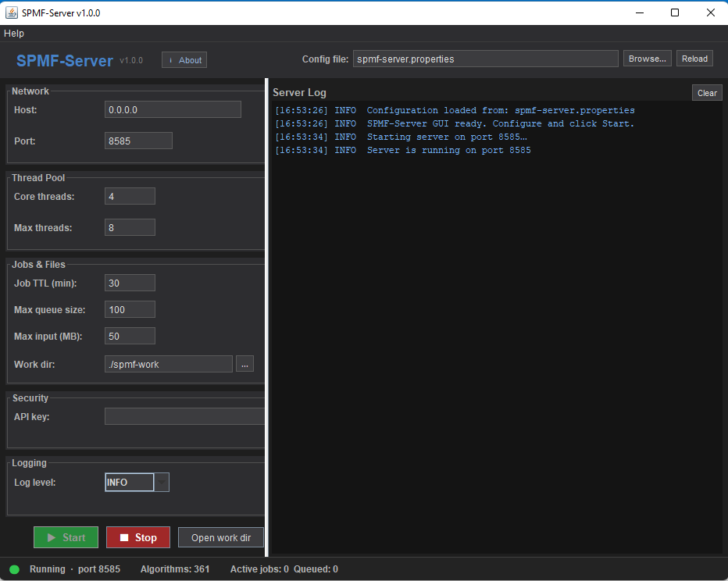This screenshot has width=728, height=581.
Task: Click the Max queue size field
Action: [130, 310]
